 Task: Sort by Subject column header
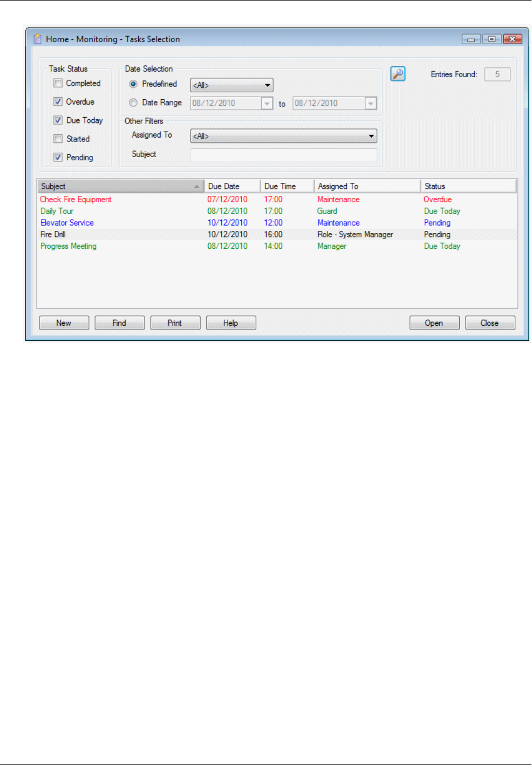coord(121,186)
